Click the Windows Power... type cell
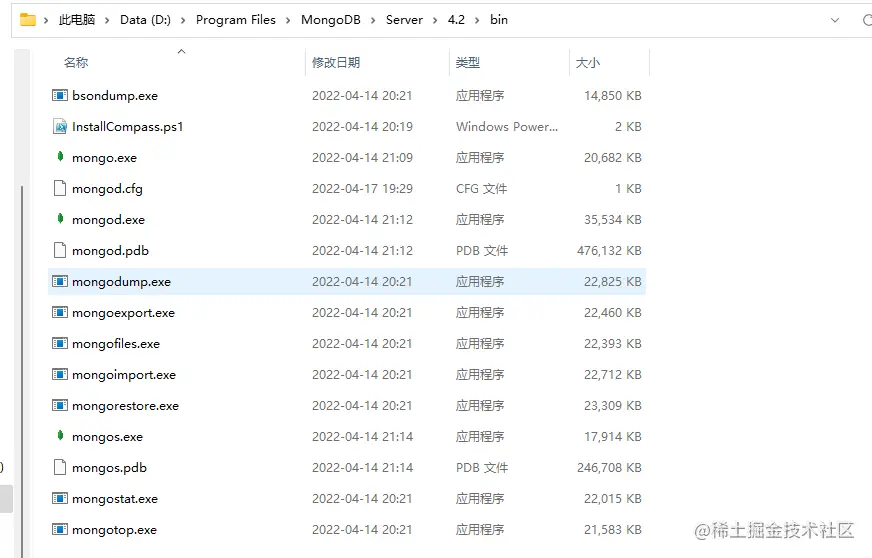 point(507,127)
